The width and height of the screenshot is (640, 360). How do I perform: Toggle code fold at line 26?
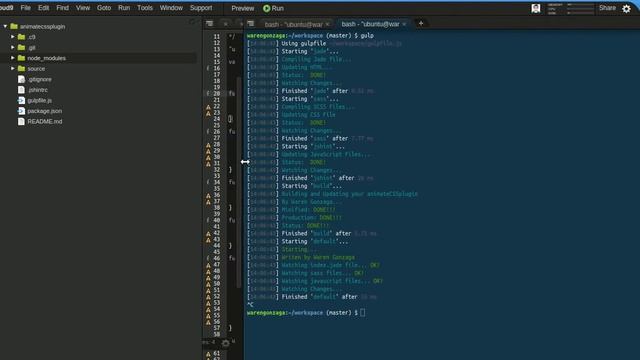pyautogui.click(x=208, y=131)
